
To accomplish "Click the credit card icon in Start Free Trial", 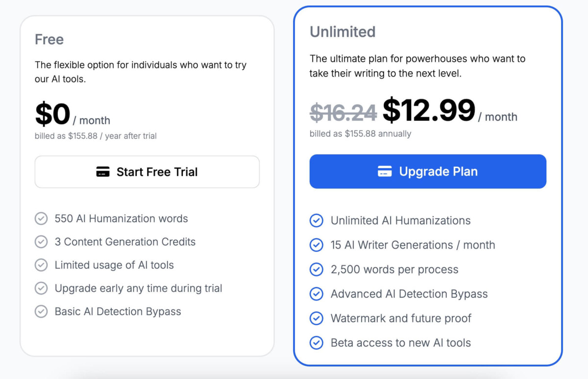I will (x=103, y=172).
